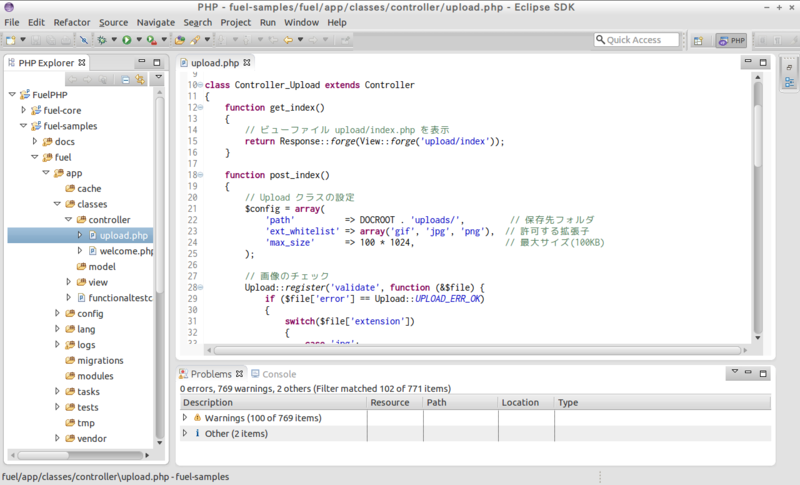Open the Open Perspective icon
Screen dimensions: 800x485
coord(698,40)
